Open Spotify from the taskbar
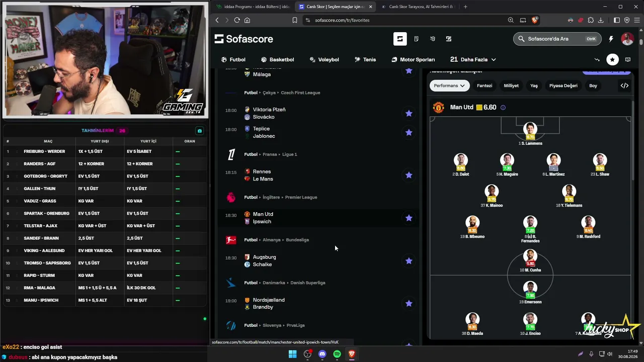 [x=337, y=354]
